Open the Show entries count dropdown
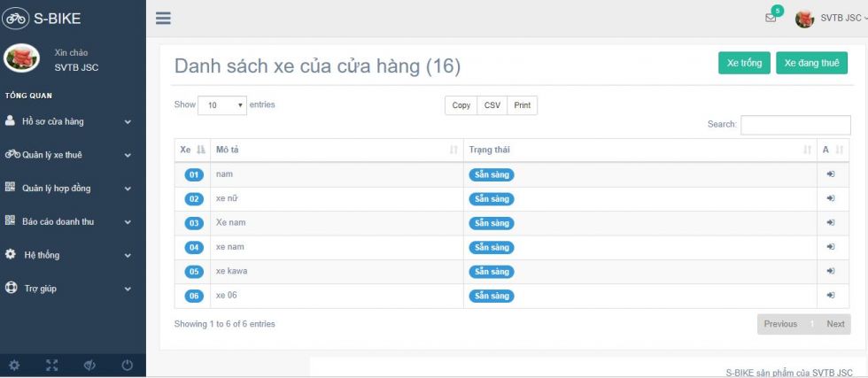The height and width of the screenshot is (378, 868). (x=222, y=105)
